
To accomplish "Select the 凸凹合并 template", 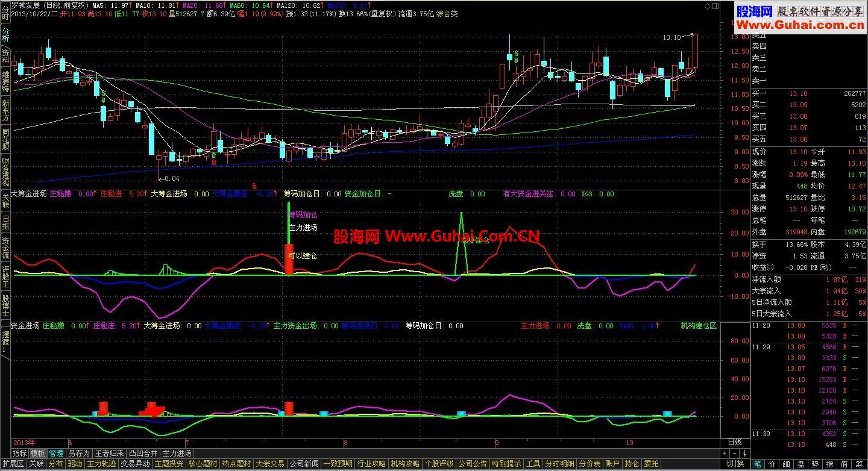I will coord(143,453).
